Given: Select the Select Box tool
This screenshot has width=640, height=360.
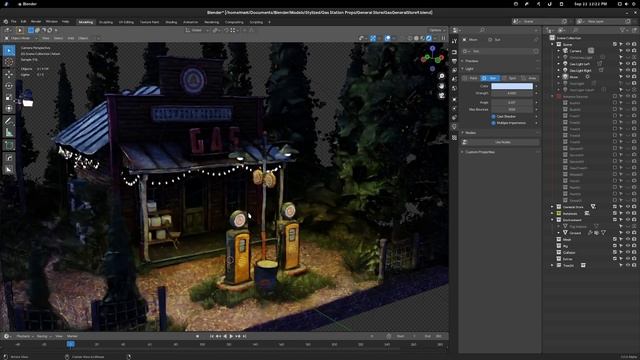Looking at the screenshot, I should 9,51.
